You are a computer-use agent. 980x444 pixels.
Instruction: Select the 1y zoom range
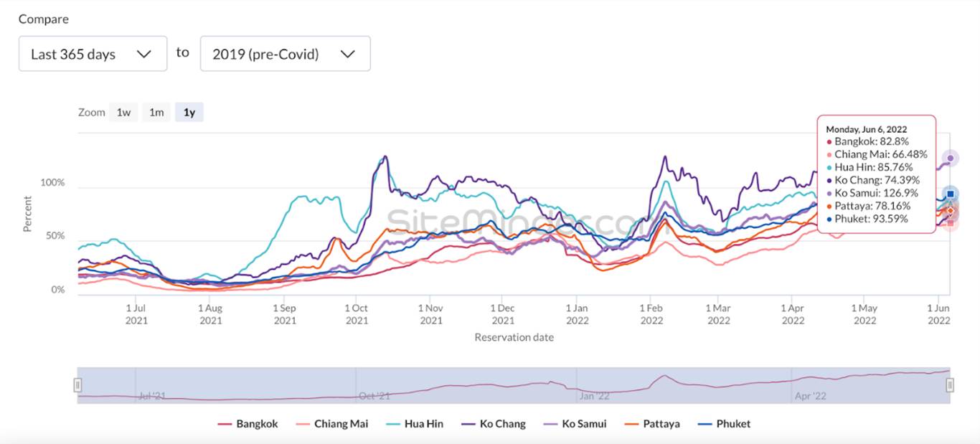click(x=189, y=112)
